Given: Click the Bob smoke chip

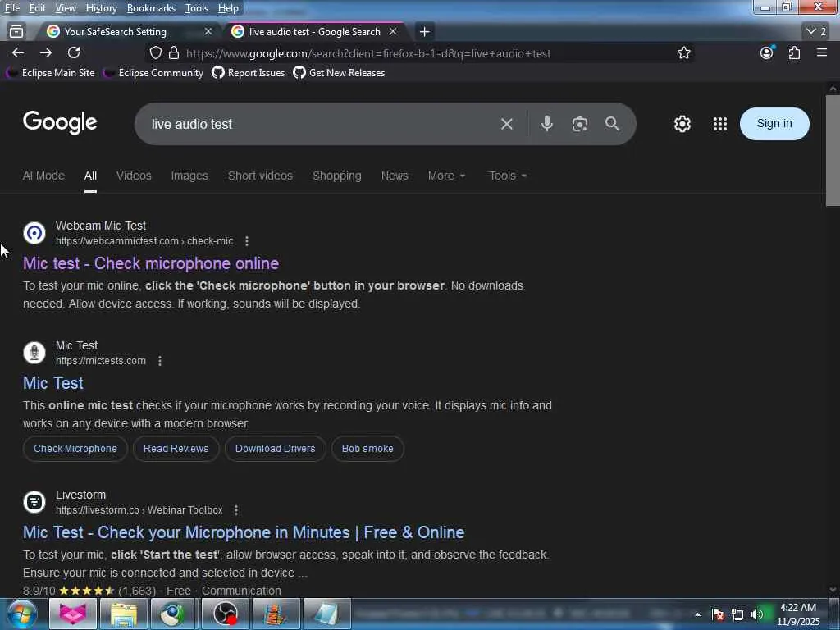Looking at the screenshot, I should (367, 449).
